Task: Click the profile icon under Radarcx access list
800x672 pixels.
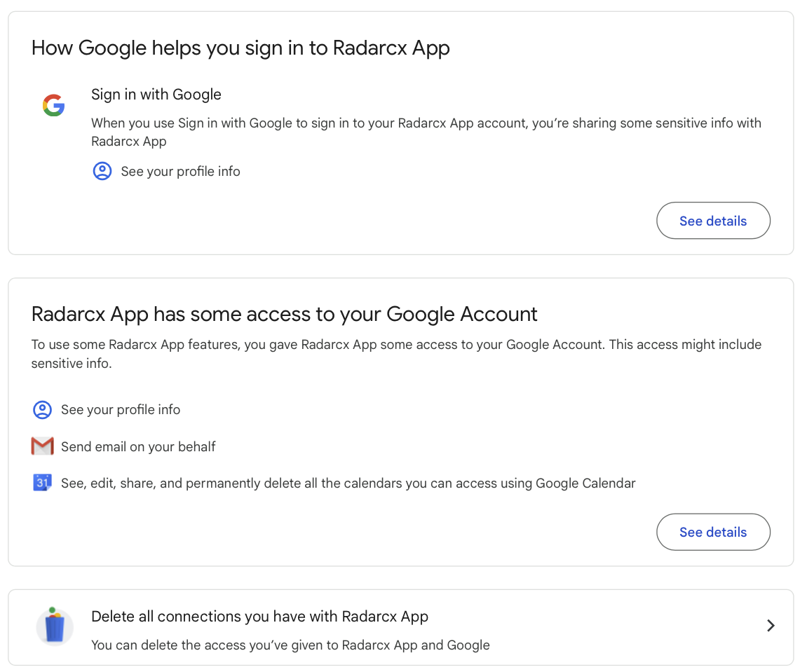Action: (x=42, y=409)
